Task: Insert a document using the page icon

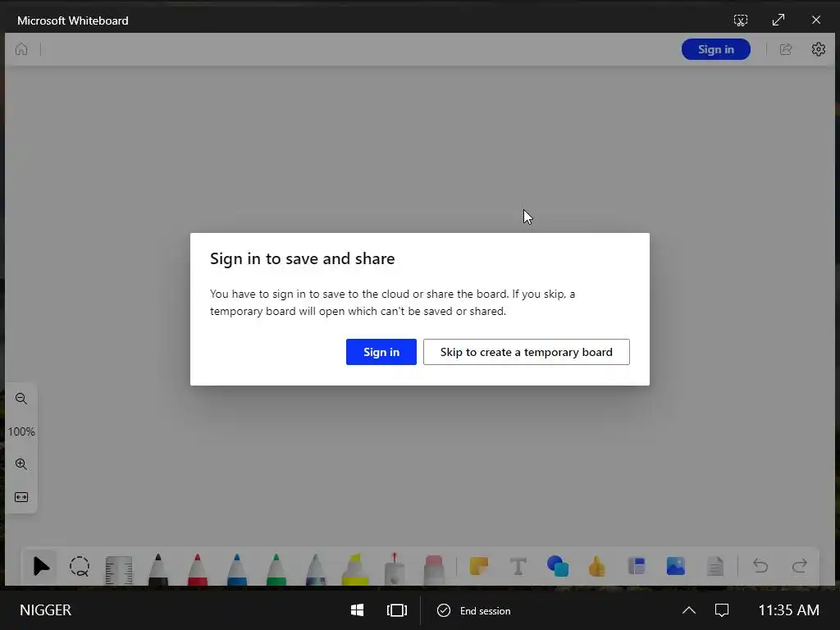Action: [715, 566]
